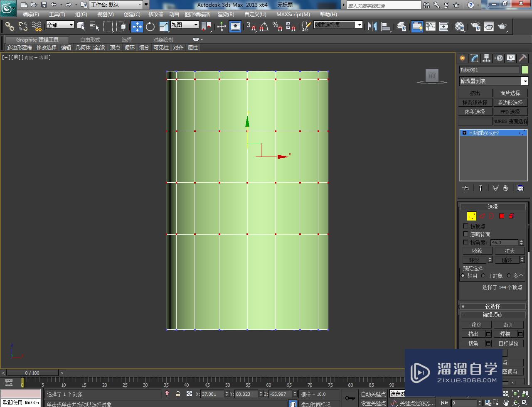Viewport: 532px width, 407px height.
Task: Toggle selection lock in status bar
Action: (178, 394)
